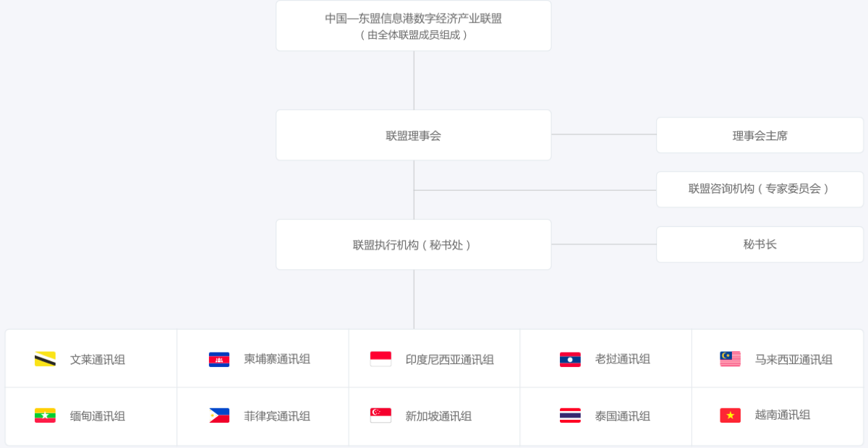Click the Myanmar flag icon
The width and height of the screenshot is (868, 448).
(x=45, y=415)
